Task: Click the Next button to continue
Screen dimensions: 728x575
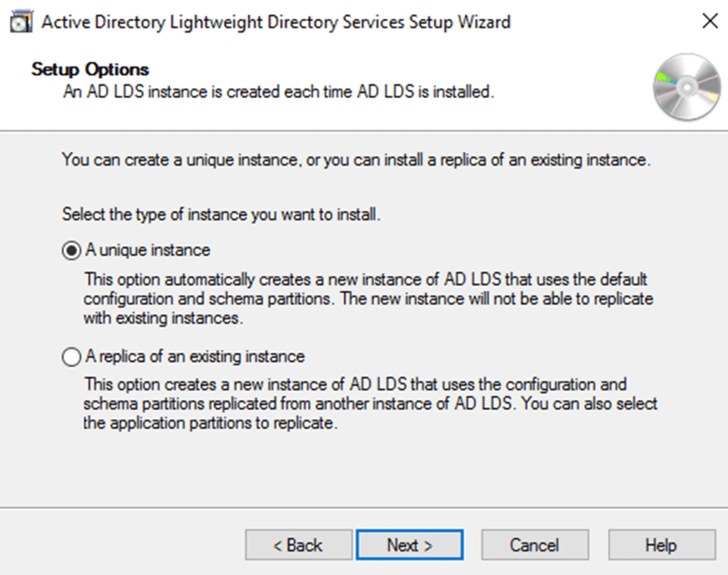Action: pos(410,545)
